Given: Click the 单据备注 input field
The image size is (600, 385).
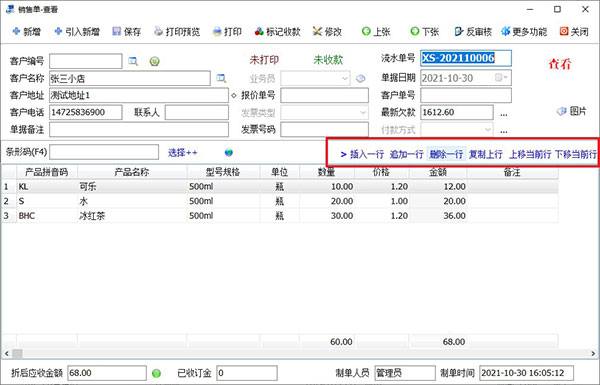Looking at the screenshot, I should tap(139, 129).
